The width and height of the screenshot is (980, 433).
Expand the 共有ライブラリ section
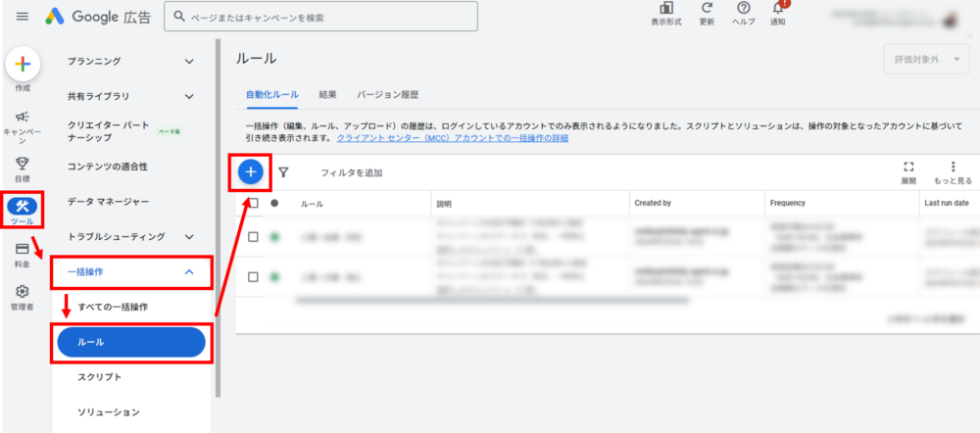(189, 96)
